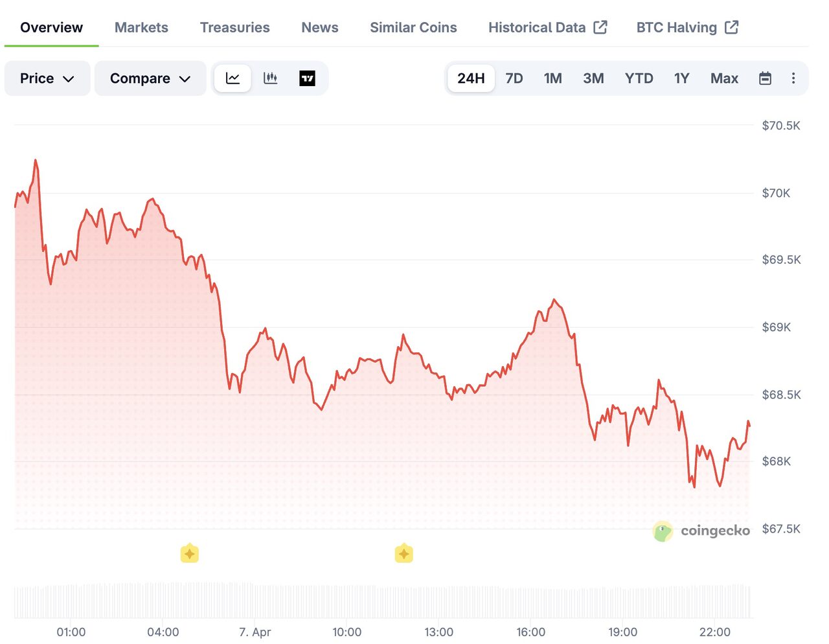Screen dimensions: 829x644
Task: Switch to line chart view
Action: tap(233, 78)
